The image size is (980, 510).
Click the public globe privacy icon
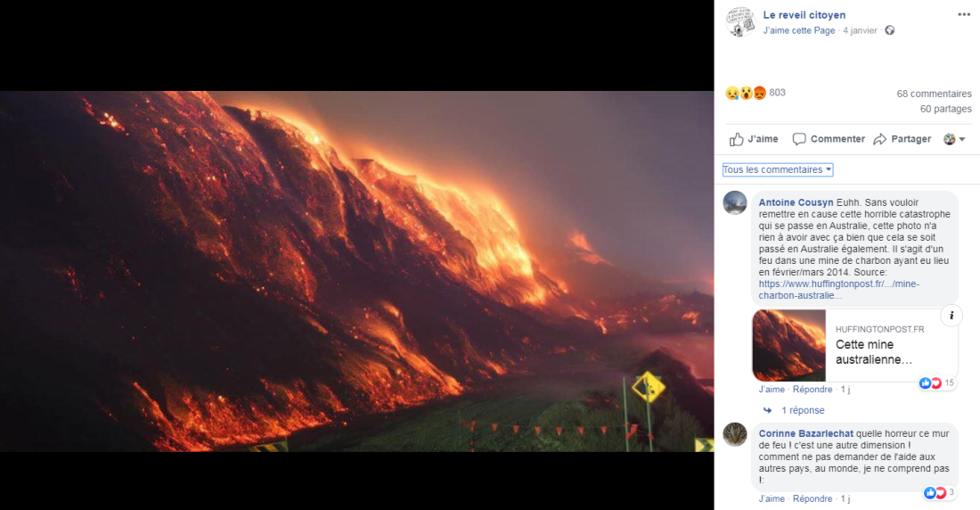coord(889,30)
